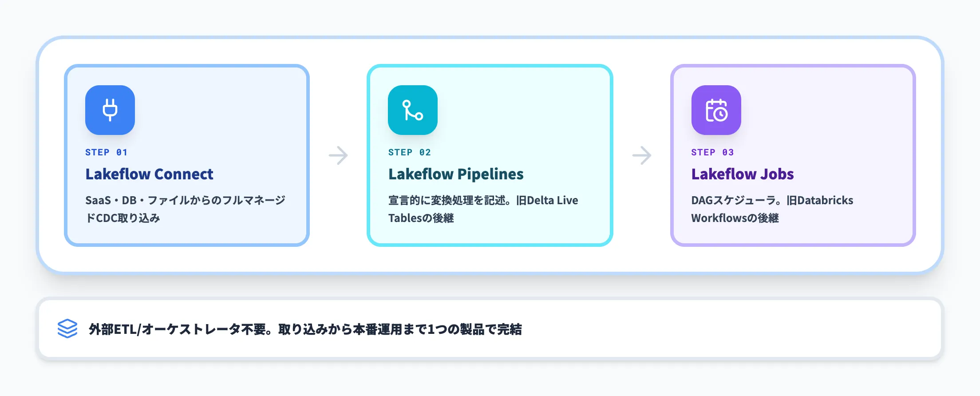Click the Delta Live Tables successor description
The width and height of the screenshot is (980, 396).
click(483, 209)
